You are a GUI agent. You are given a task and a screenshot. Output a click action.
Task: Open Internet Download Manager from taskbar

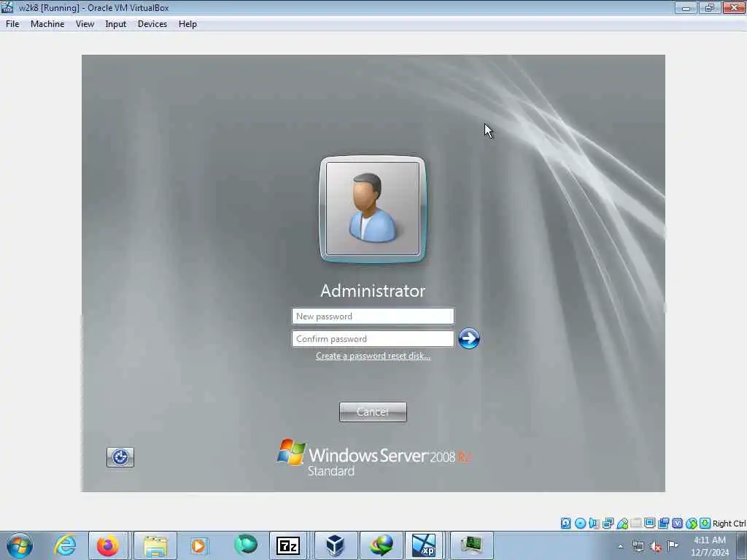pos(381,545)
